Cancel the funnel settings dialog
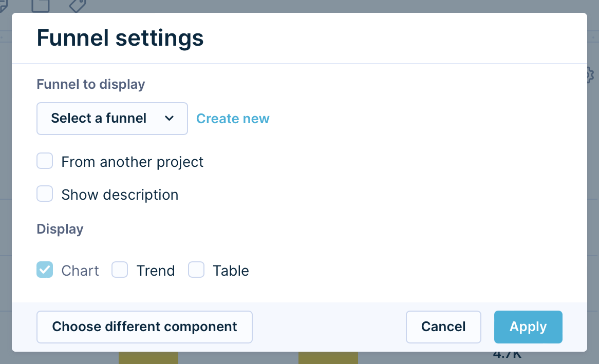This screenshot has width=599, height=364. point(443,327)
